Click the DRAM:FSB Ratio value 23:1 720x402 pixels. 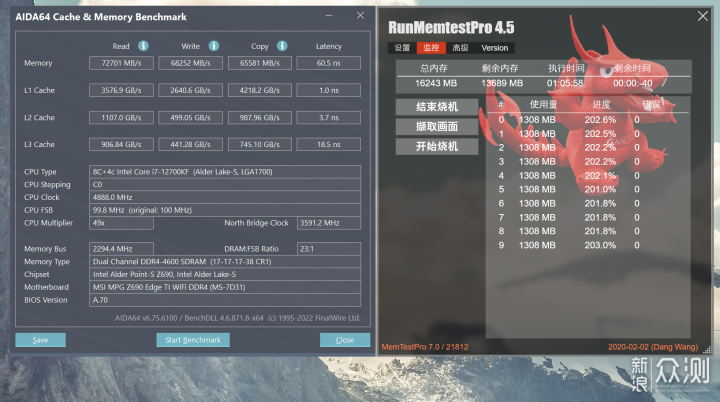pyautogui.click(x=329, y=249)
